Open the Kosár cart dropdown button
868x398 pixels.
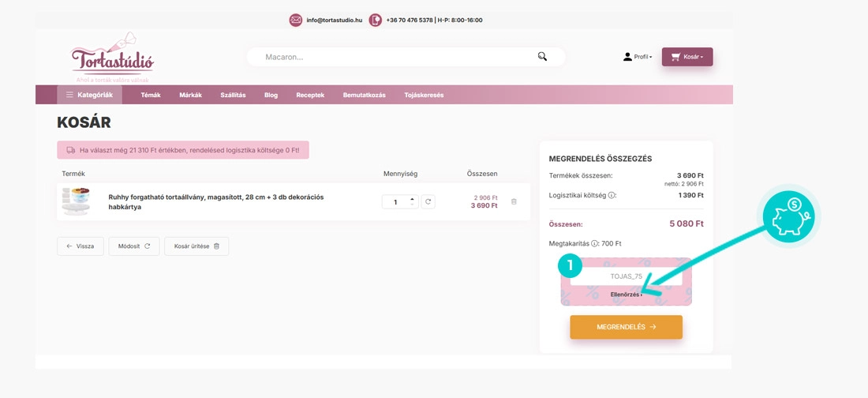(687, 57)
